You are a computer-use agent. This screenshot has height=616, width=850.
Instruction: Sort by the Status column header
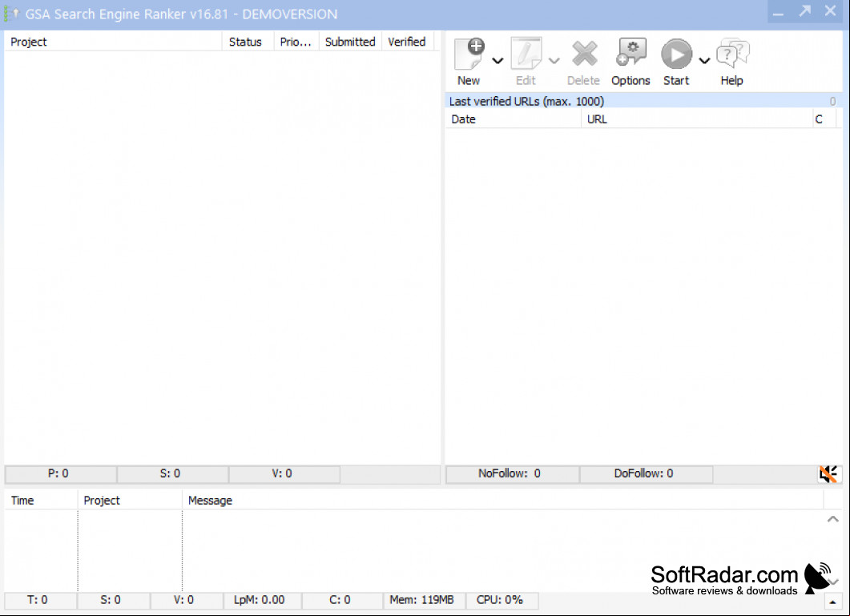point(248,42)
